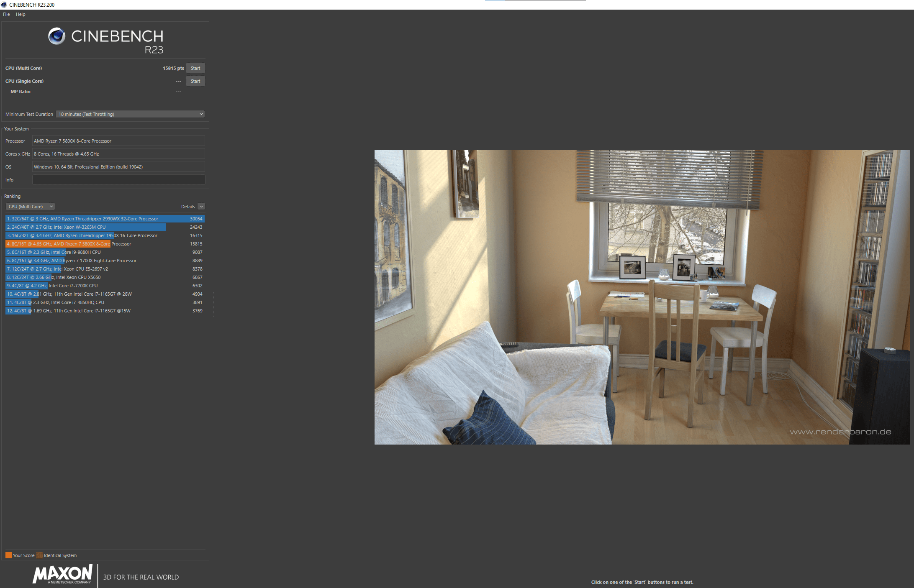Select the Ryzen 7 5800X ranking row
Image resolution: width=914 pixels, height=588 pixels.
point(105,244)
